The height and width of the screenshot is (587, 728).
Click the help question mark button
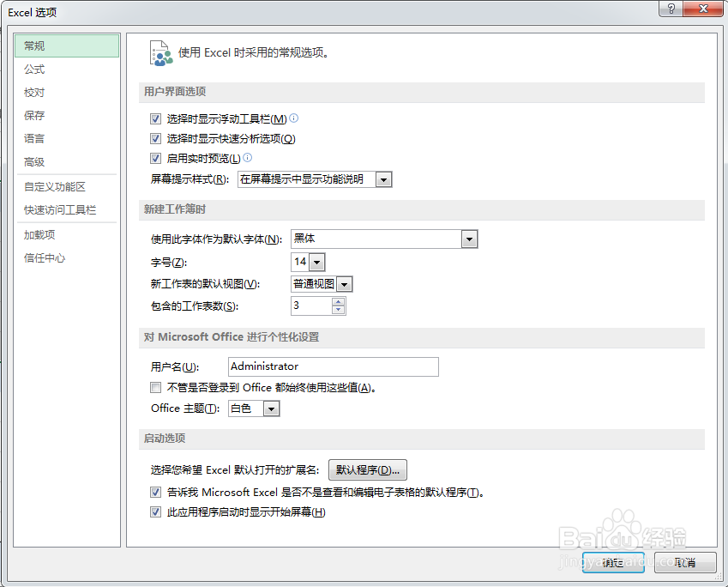[x=671, y=9]
